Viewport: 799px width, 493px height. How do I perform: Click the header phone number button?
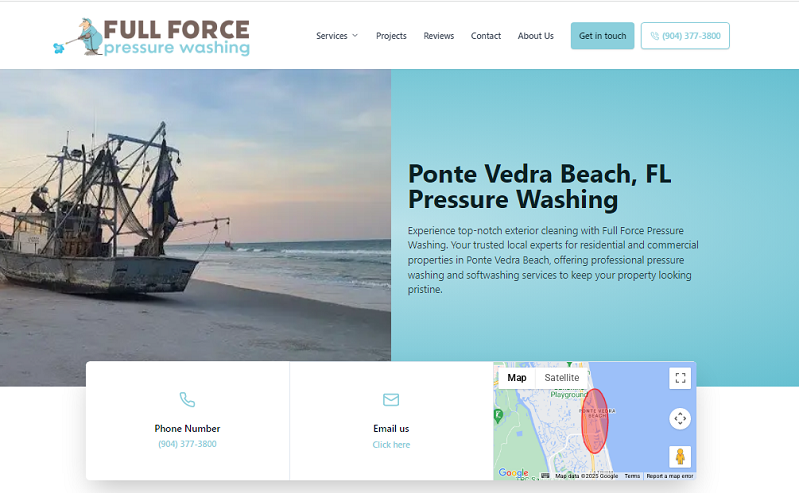[685, 36]
